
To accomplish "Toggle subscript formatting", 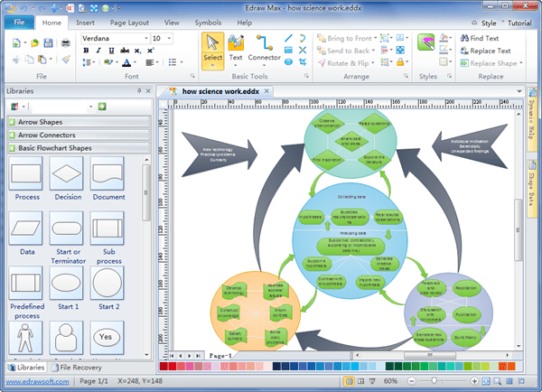I will tap(137, 51).
